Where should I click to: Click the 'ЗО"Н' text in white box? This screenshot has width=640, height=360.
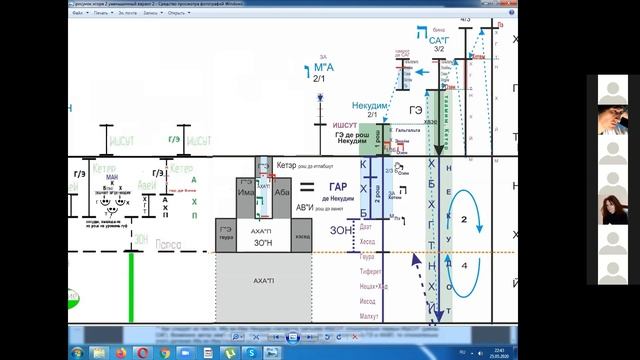263,243
